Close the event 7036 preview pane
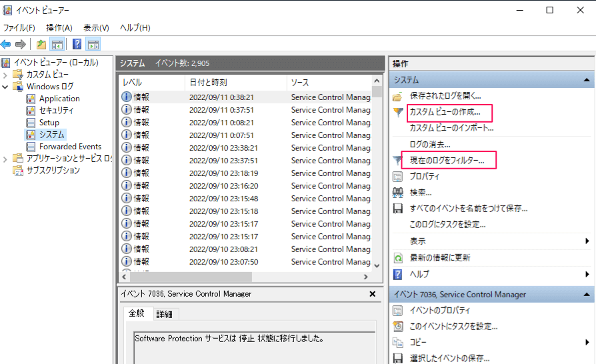 pyautogui.click(x=372, y=294)
